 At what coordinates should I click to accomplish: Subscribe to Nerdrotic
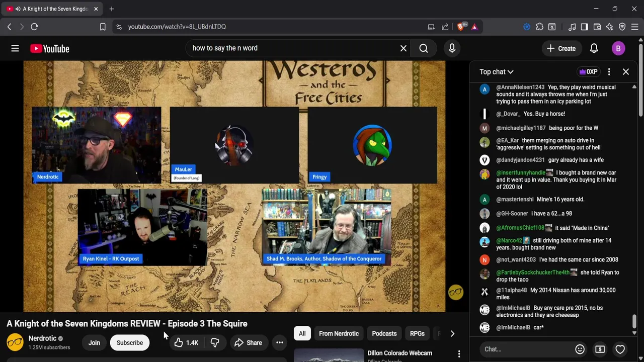click(130, 343)
